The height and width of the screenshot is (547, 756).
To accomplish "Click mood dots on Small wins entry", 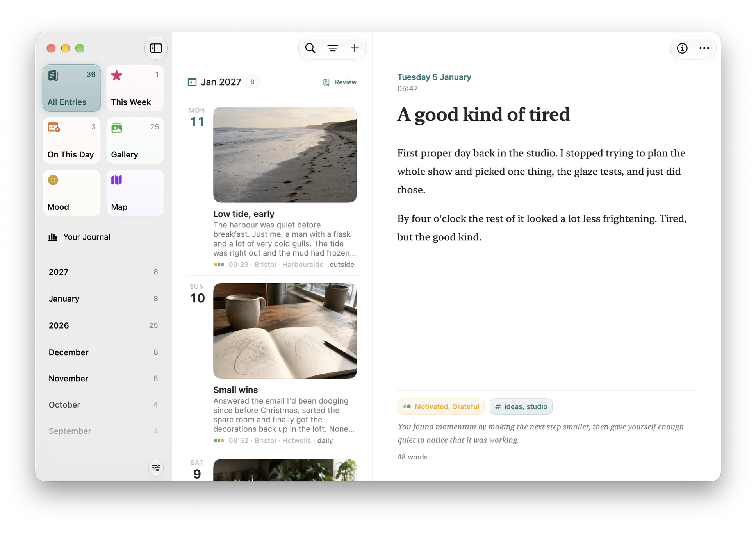I will point(219,440).
